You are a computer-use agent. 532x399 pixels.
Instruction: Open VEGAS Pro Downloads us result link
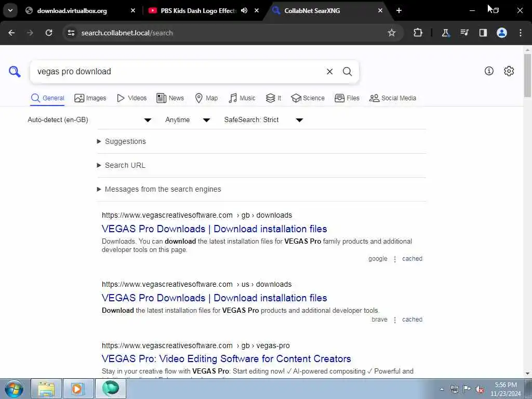point(214,298)
